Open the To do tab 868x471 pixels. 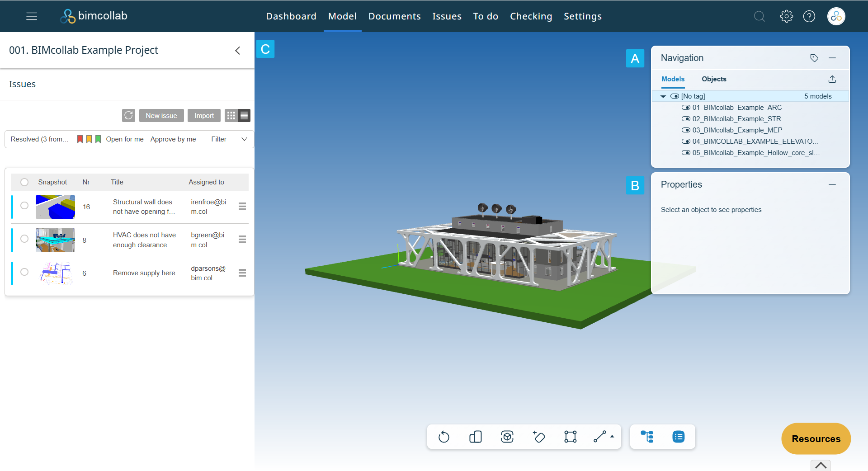click(486, 16)
